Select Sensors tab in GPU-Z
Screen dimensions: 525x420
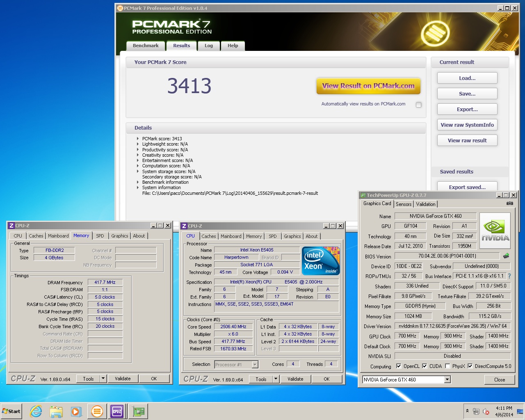[x=404, y=204]
